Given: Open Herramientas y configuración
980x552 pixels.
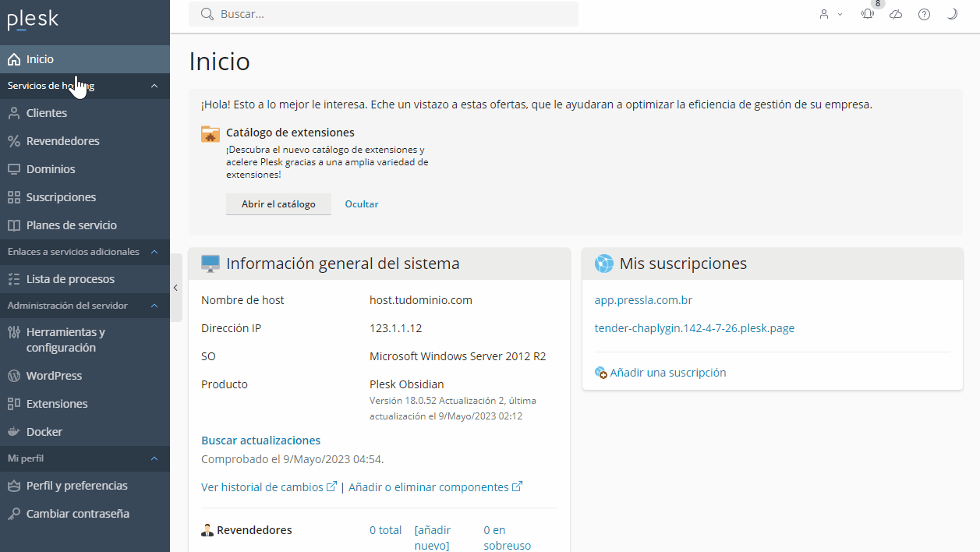Looking at the screenshot, I should coord(85,340).
